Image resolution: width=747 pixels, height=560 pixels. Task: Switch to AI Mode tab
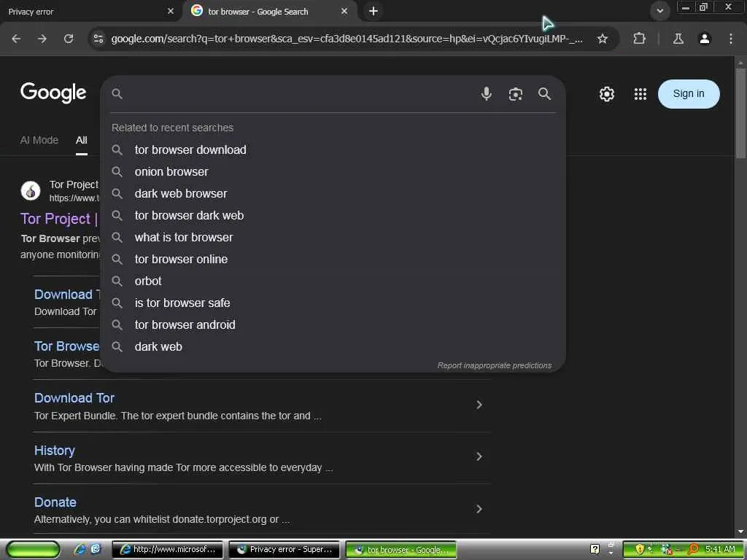[x=39, y=140]
